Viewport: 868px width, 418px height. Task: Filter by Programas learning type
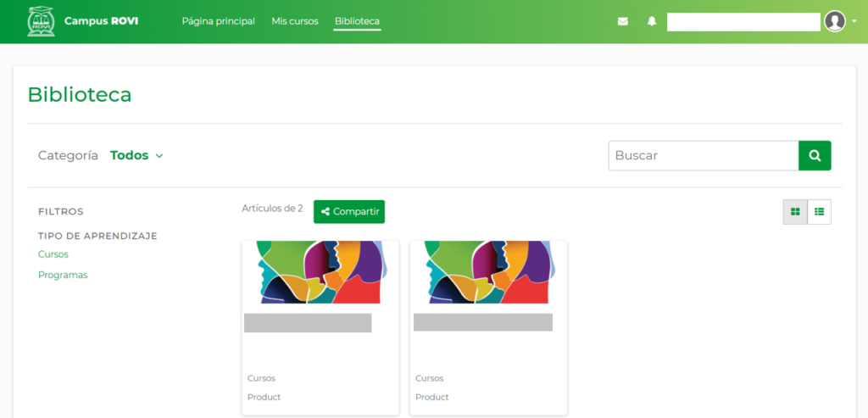pyautogui.click(x=63, y=275)
